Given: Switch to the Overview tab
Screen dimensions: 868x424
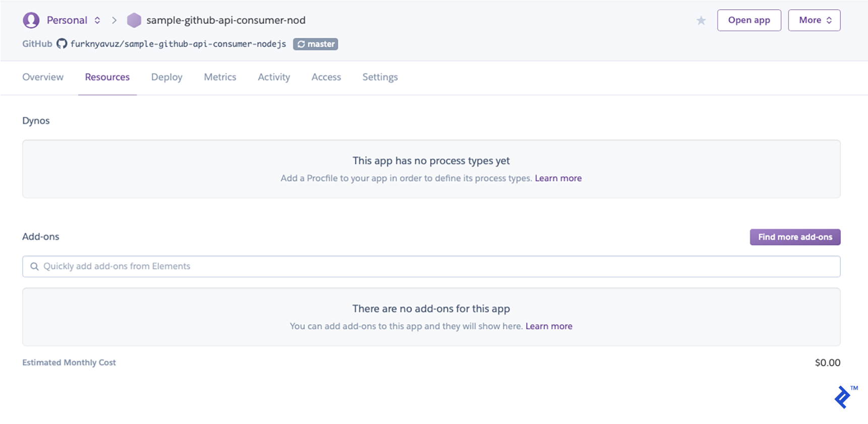Looking at the screenshot, I should [x=43, y=77].
